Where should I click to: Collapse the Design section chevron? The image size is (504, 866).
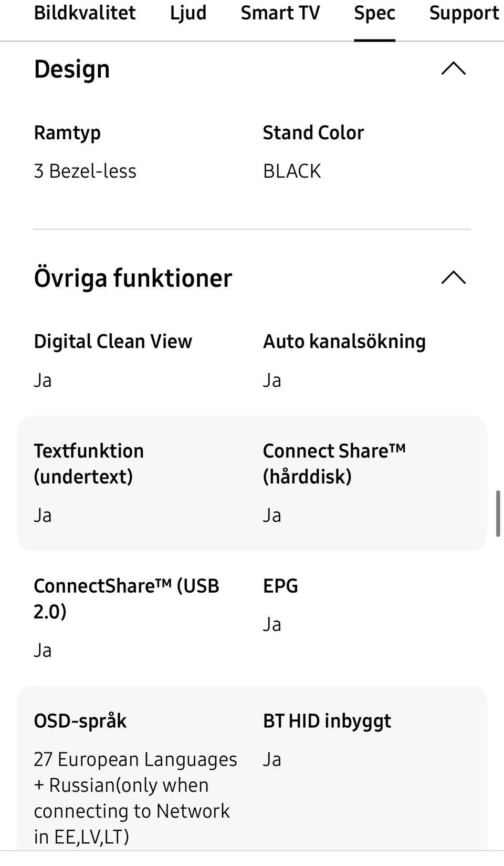point(454,69)
